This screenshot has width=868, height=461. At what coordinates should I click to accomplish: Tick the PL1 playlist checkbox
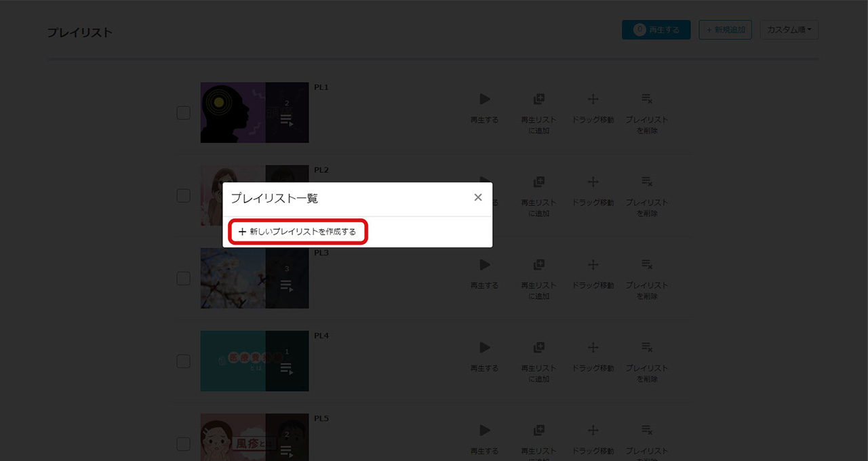pyautogui.click(x=183, y=113)
